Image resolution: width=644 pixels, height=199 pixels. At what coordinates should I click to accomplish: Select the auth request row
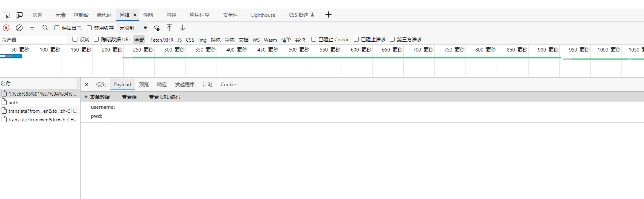point(40,102)
